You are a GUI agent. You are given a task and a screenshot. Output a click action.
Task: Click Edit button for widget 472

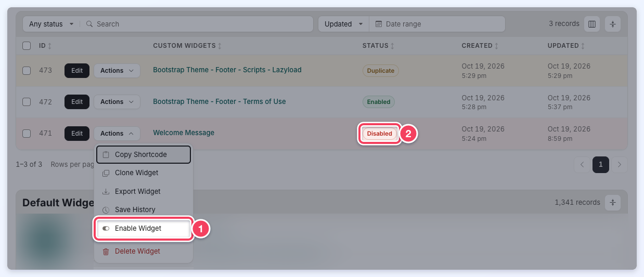point(77,102)
